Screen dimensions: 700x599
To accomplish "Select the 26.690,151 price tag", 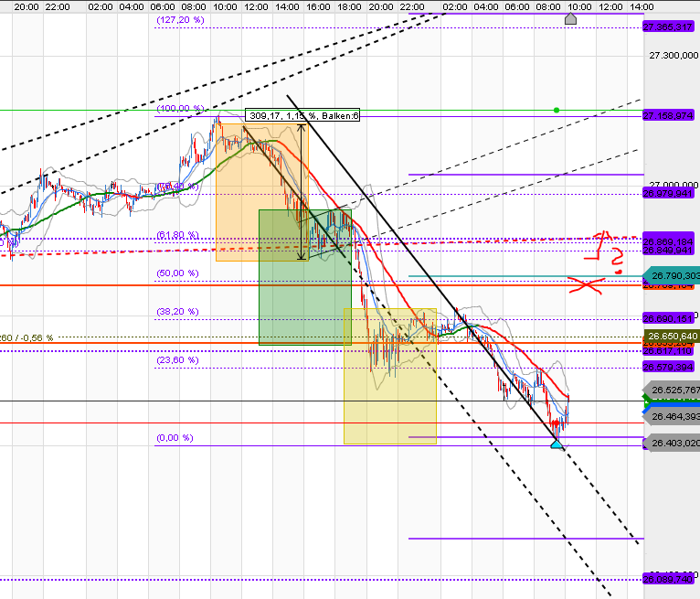I will tap(668, 318).
